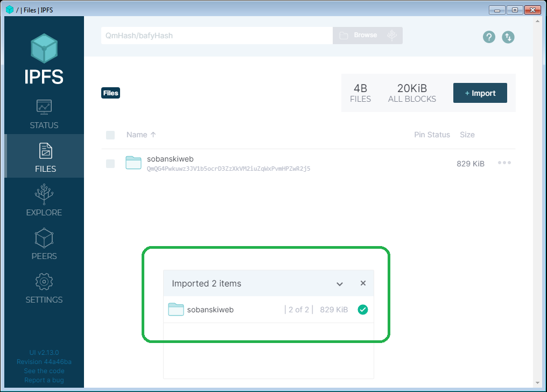
Task: Click the sobanskiweb folder icon in import panel
Action: [176, 309]
